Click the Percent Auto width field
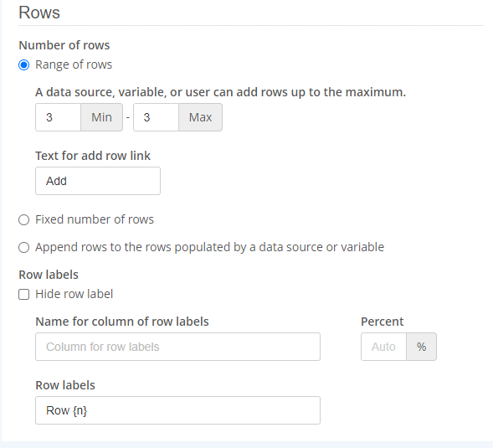This screenshot has width=493, height=448. pos(383,347)
